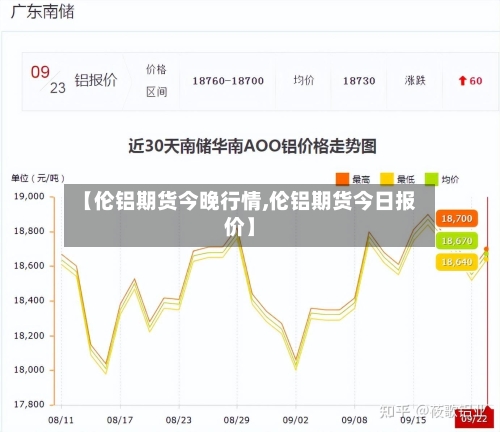Click the average price 18730
The image size is (500, 432).
pyautogui.click(x=359, y=81)
